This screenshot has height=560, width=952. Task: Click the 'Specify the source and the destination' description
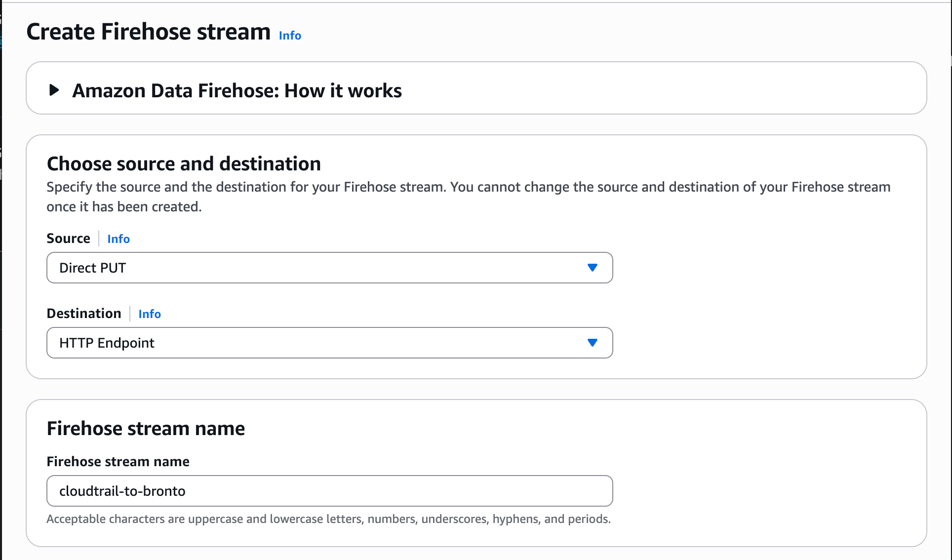point(469,197)
